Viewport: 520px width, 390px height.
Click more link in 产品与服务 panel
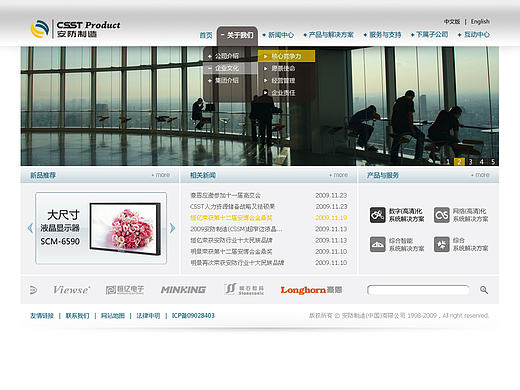click(480, 175)
